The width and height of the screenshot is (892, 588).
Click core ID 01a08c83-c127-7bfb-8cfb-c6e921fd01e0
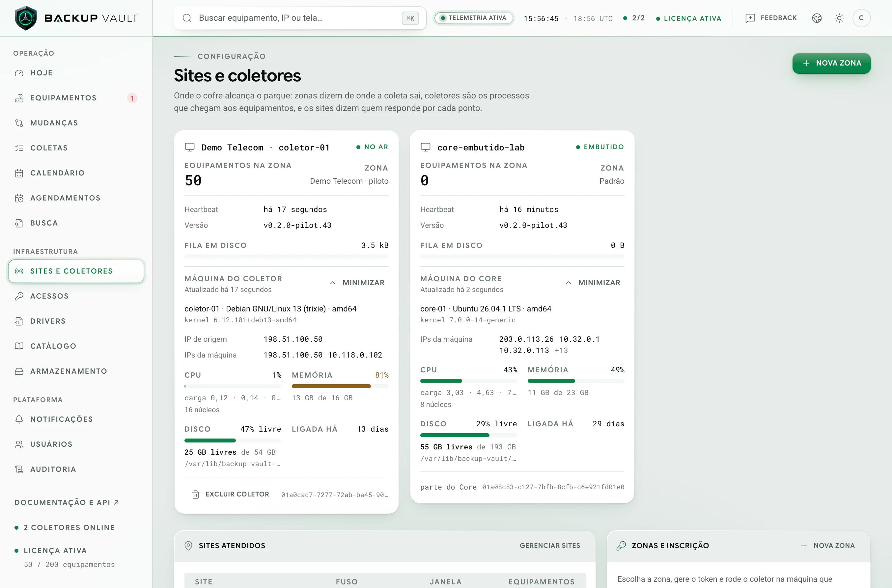pos(553,487)
